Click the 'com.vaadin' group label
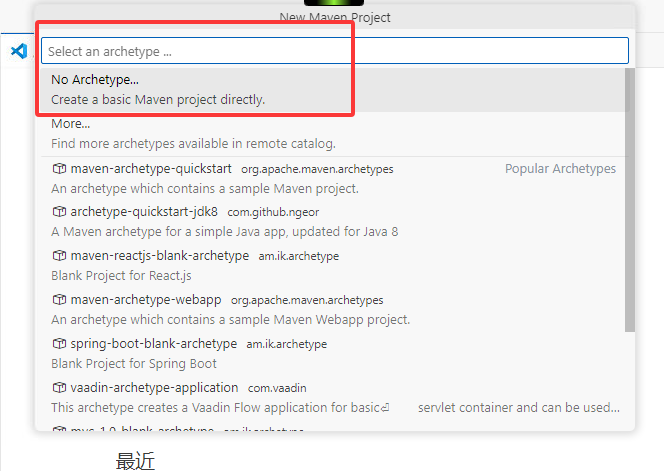 click(277, 388)
